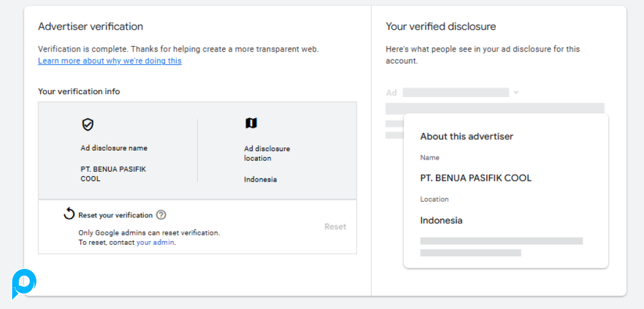Click PT. BENUA PASIFIK COOL under Ad disclosure name
The image size is (644, 309).
[x=113, y=174]
